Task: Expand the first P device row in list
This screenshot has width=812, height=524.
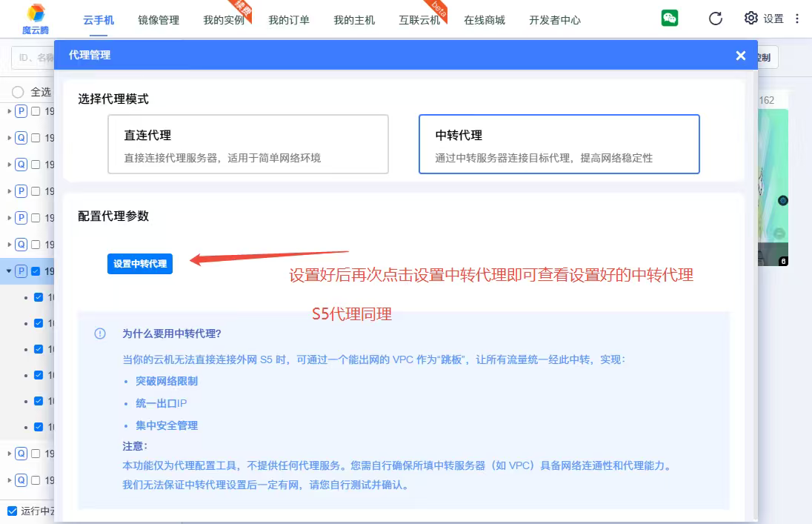Action: coord(10,111)
